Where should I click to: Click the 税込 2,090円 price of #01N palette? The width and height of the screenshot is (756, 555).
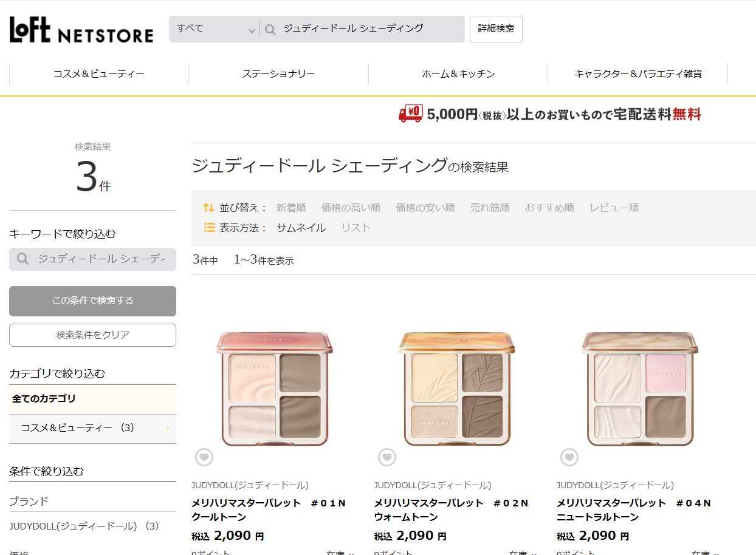[x=228, y=536]
